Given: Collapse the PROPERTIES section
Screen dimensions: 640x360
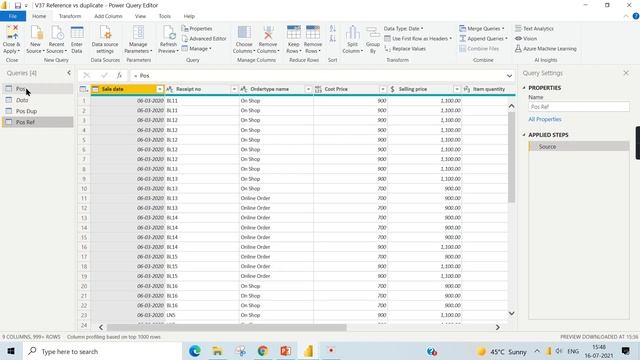Looking at the screenshot, I should (524, 88).
